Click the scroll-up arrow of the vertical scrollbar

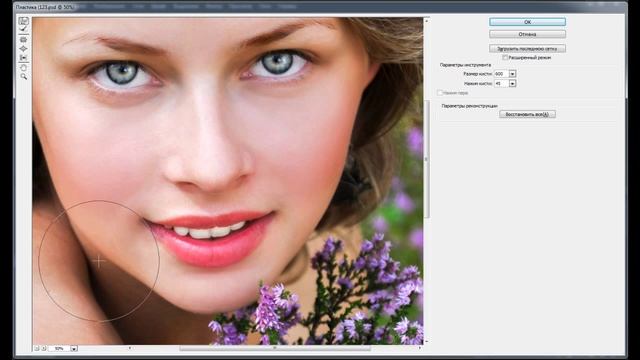[x=427, y=20]
